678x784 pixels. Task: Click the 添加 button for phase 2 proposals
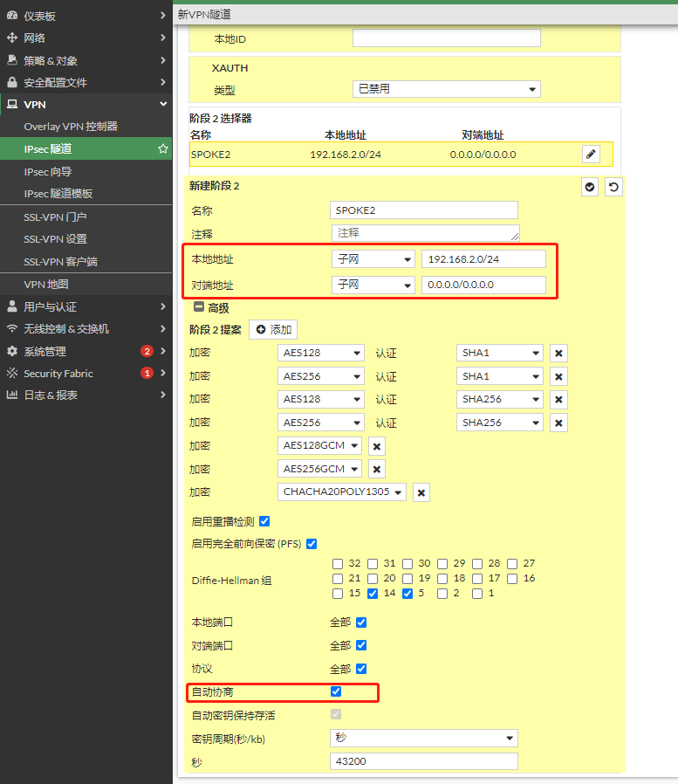(x=273, y=330)
